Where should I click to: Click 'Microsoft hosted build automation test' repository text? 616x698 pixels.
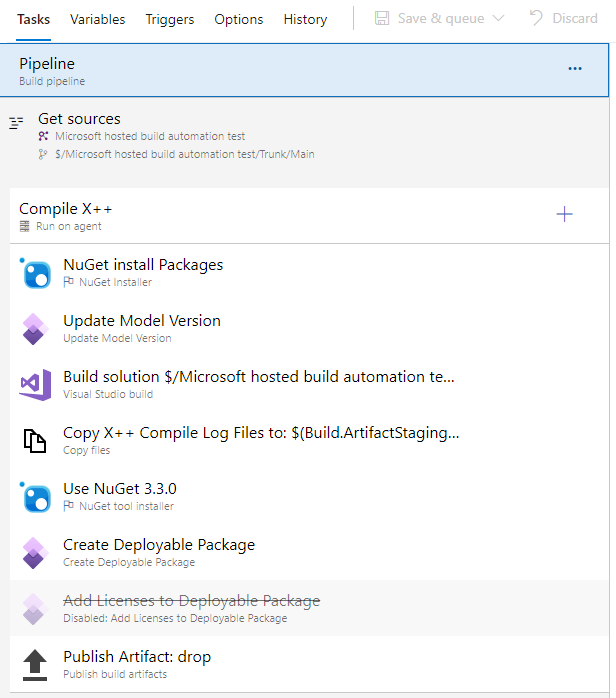150,136
